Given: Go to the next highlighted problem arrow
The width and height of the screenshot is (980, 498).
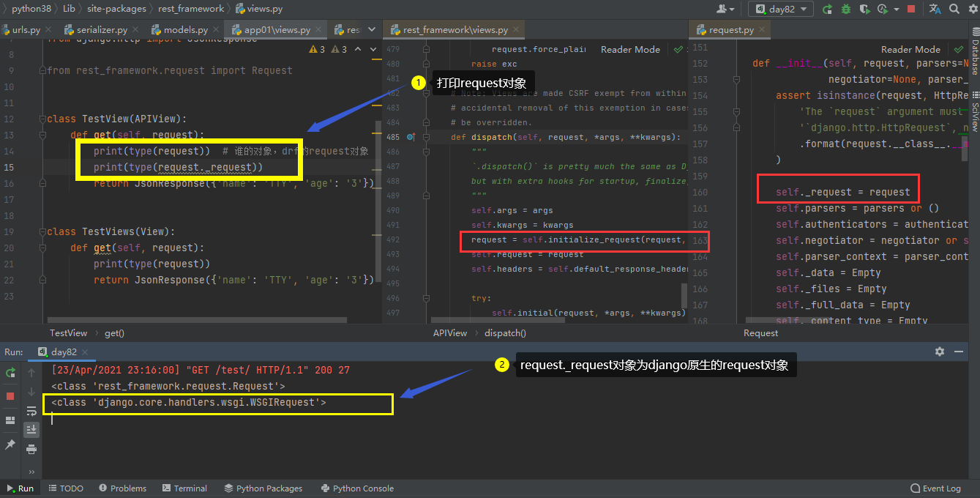Looking at the screenshot, I should pyautogui.click(x=373, y=50).
